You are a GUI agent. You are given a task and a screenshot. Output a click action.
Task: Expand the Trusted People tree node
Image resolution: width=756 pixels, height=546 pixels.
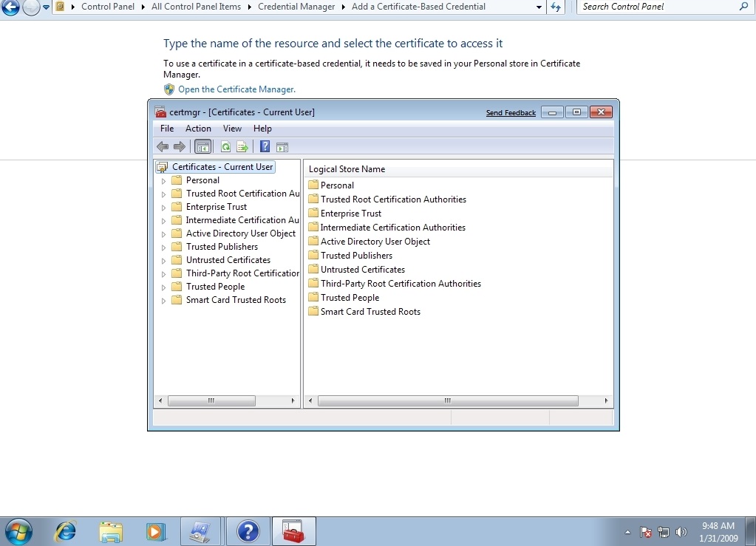(x=163, y=287)
